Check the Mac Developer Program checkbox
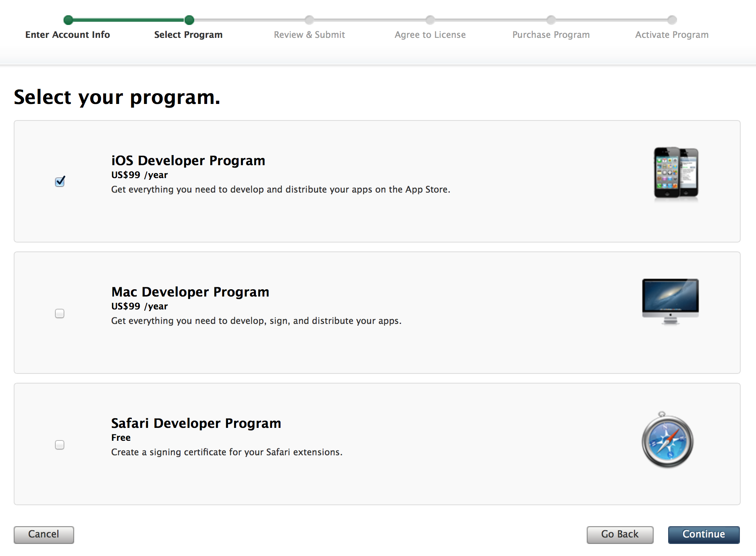756x556 pixels. pyautogui.click(x=60, y=313)
